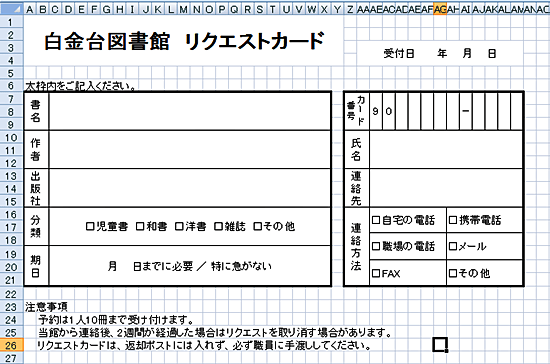
Task: Click the 書名 label cell
Action: click(x=36, y=111)
